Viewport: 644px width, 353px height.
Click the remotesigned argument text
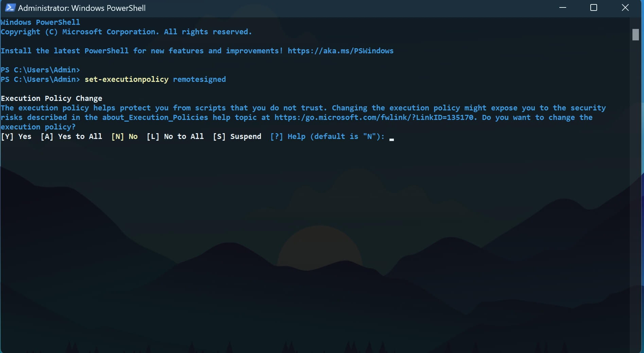(x=199, y=80)
